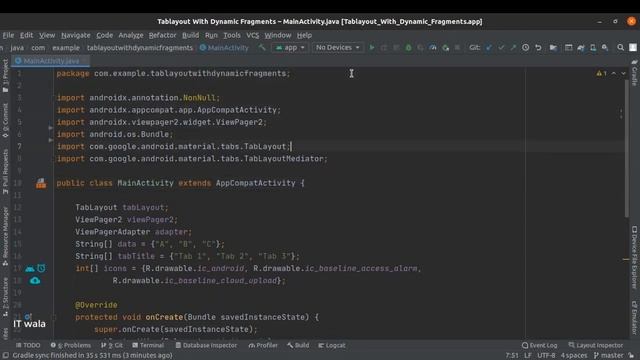The width and height of the screenshot is (640, 360).
Task: Start debugging with the green bug icon
Action: click(x=408, y=48)
